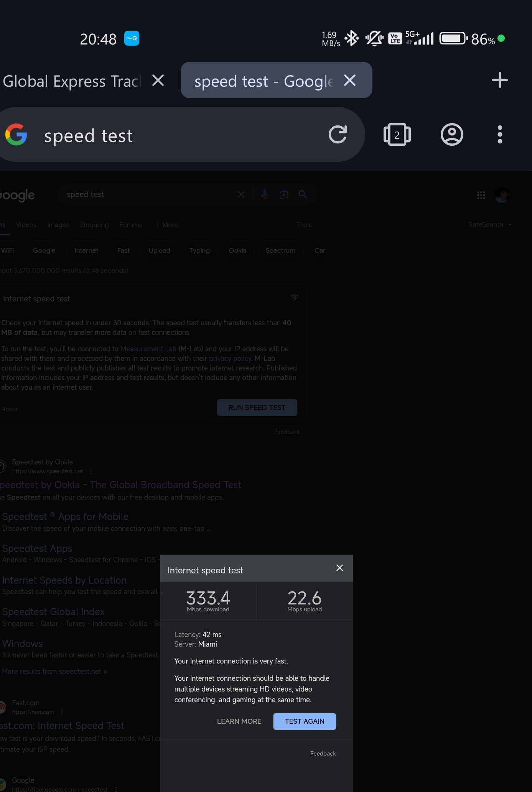Viewport: 532px width, 792px height.
Task: Tap the browser reload icon
Action: point(338,134)
